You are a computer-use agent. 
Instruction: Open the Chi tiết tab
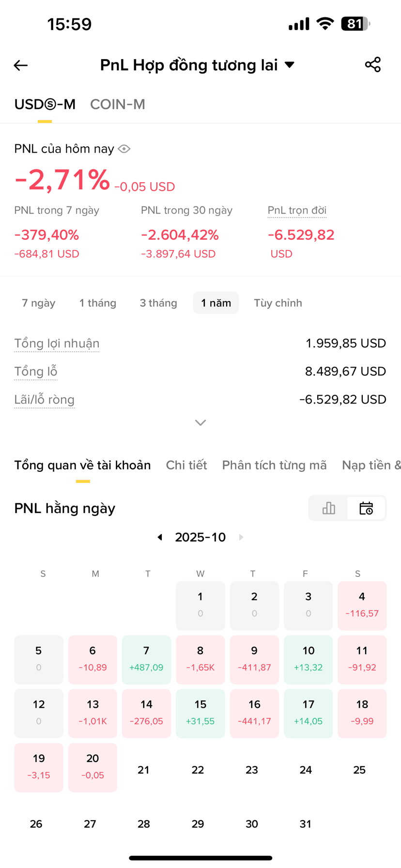click(186, 465)
